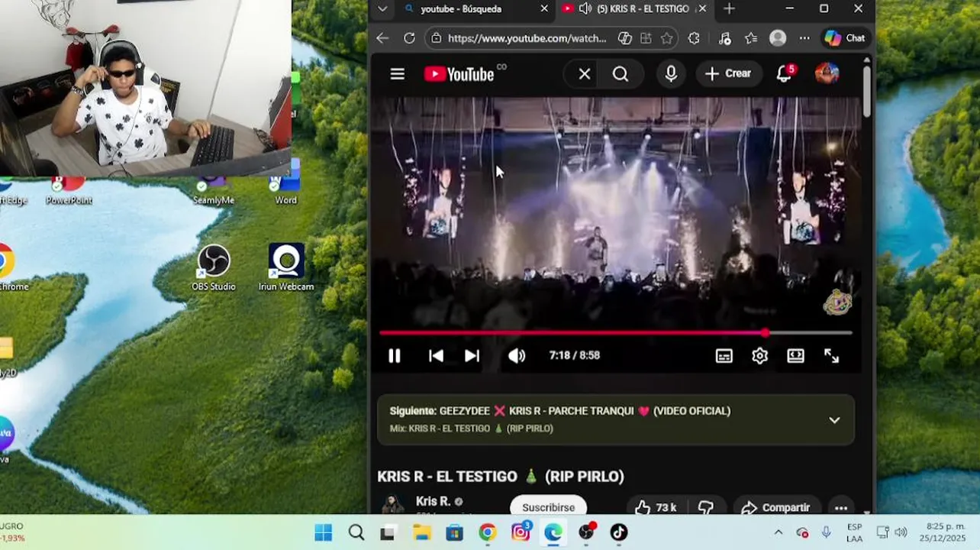The width and height of the screenshot is (980, 550).
Task: Start voice search with microphone icon
Action: (x=671, y=74)
